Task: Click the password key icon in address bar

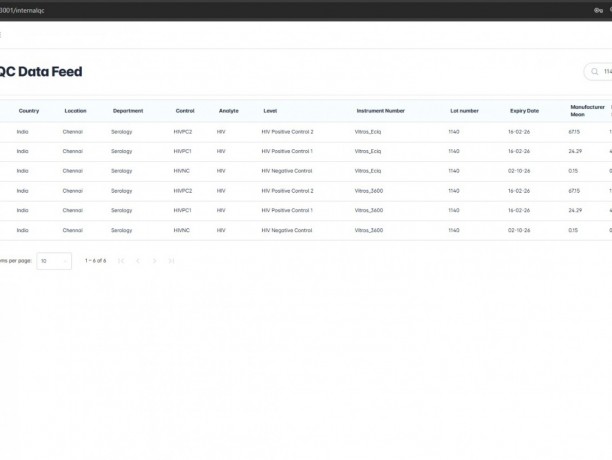Action: tap(598, 11)
